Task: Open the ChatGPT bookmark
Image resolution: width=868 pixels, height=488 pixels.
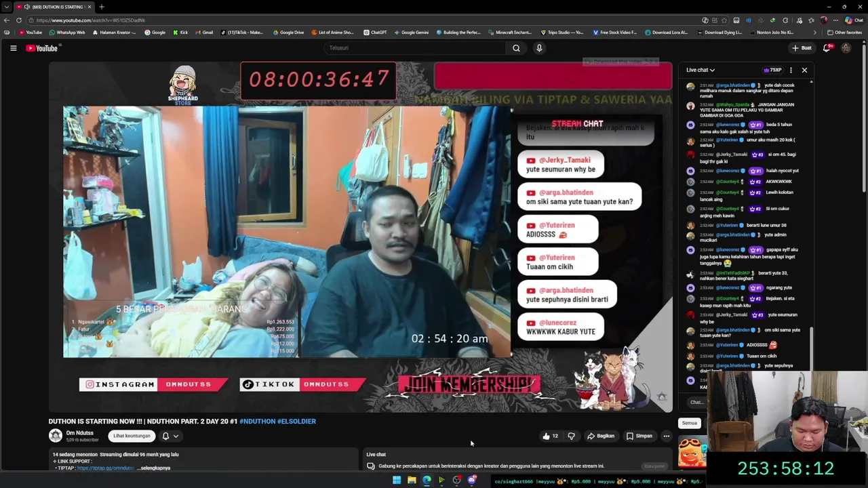Action: 375,33
